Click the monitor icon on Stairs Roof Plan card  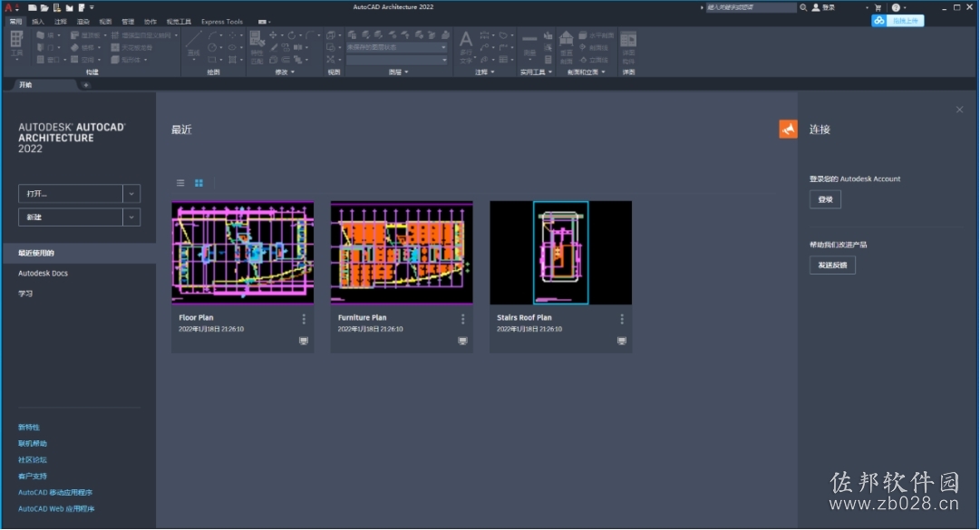click(622, 341)
